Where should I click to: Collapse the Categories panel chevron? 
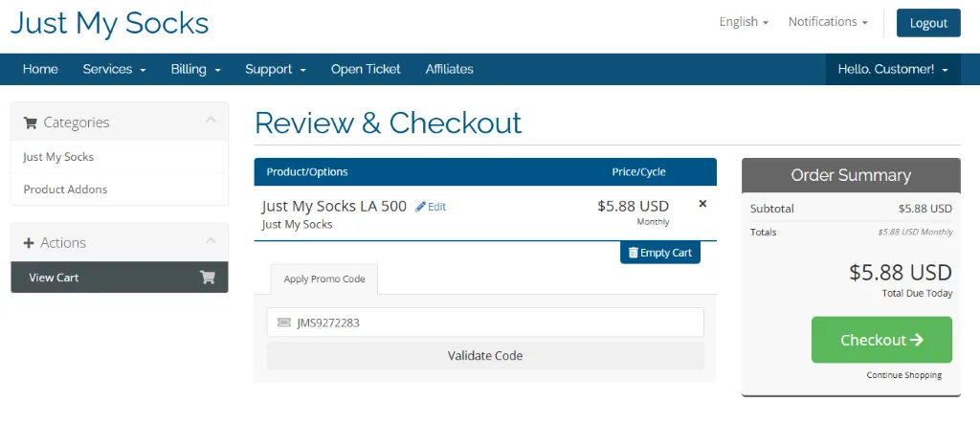click(211, 120)
